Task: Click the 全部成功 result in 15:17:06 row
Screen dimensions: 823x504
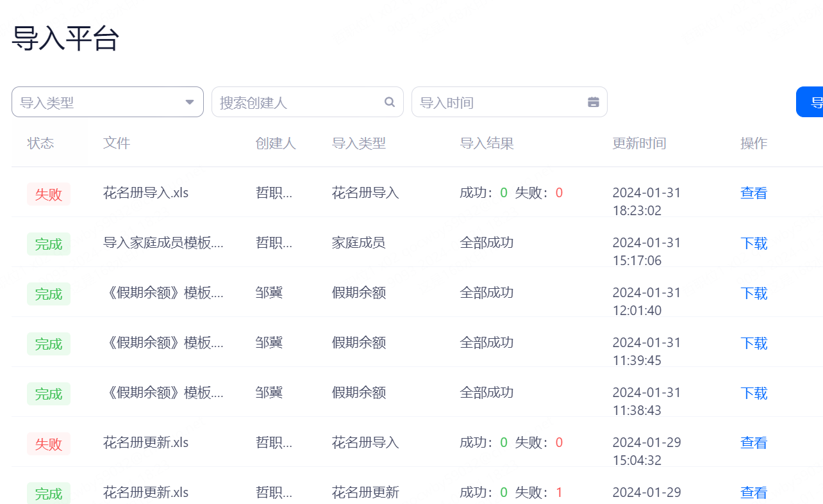Action: 487,243
